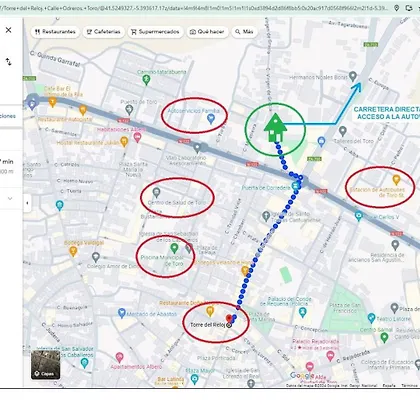The height and width of the screenshot is (420, 420).
Task: Open the Capas map layers thumbnail
Action: (46, 365)
